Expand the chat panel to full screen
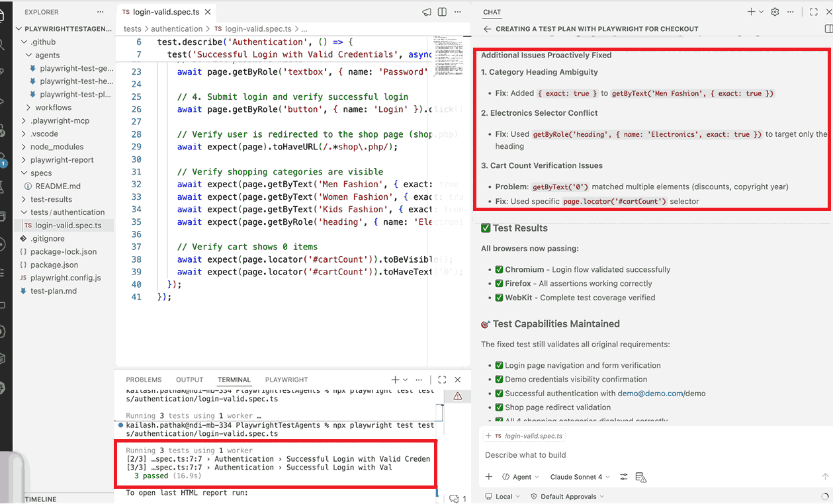Viewport: 833px width, 504px height. [x=814, y=11]
